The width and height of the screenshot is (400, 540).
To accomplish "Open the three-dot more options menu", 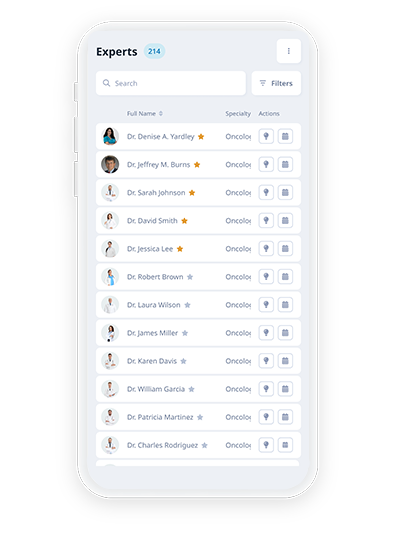I will (289, 51).
